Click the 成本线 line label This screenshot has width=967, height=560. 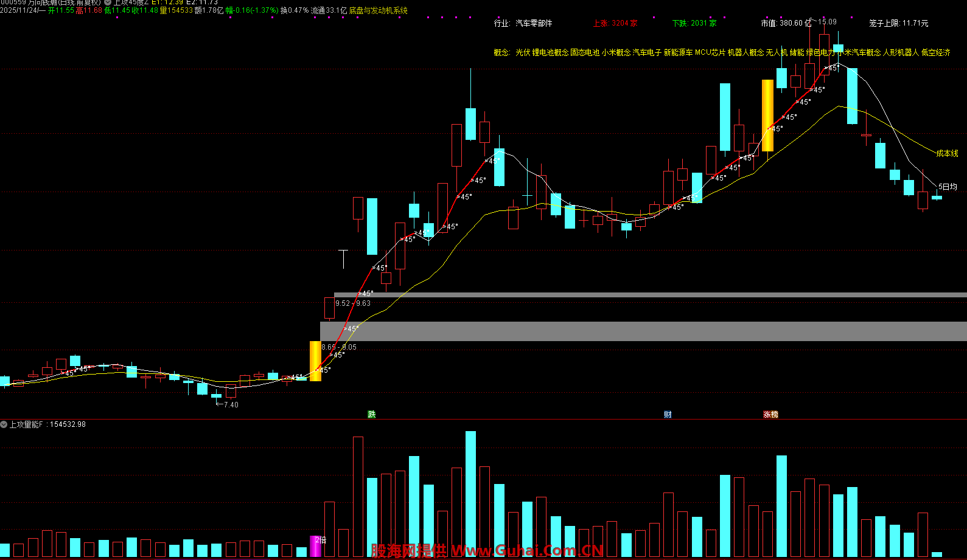[947, 153]
